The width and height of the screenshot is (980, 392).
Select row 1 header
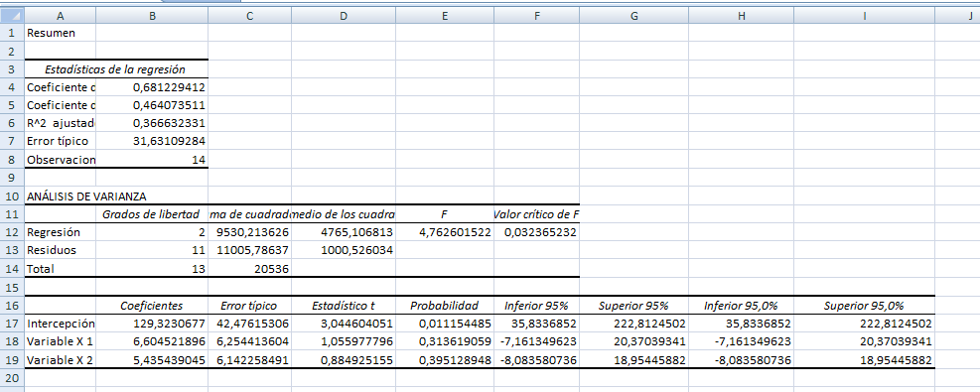point(12,33)
